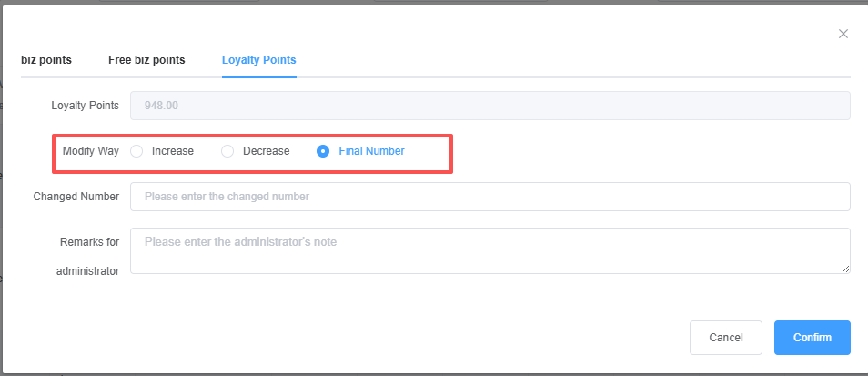Grab the remarks textarea resize handle
Screen dimensions: 868x376
click(x=846, y=269)
